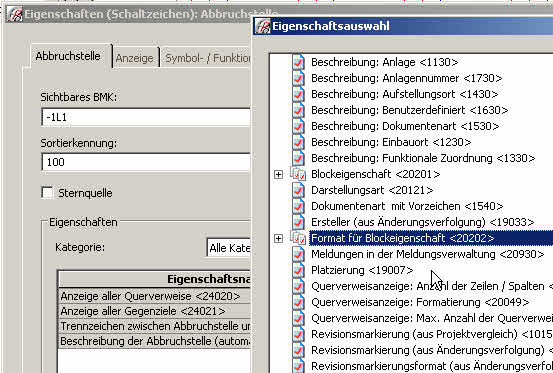Open the Kategorie dropdown

229,248
